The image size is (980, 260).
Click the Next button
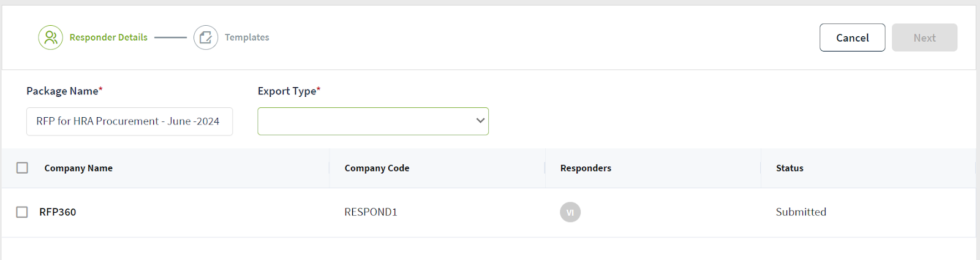[x=925, y=37]
